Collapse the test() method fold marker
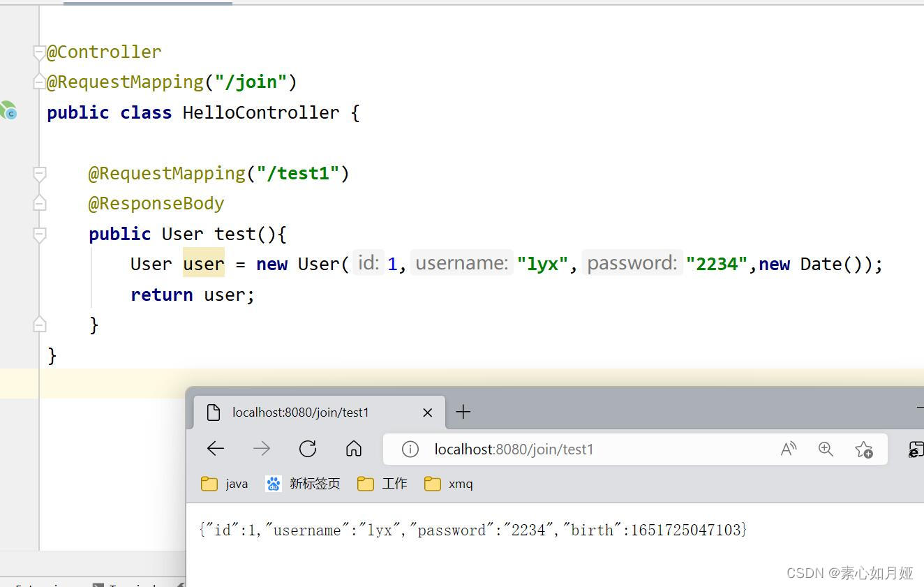Screen dimensions: 924x587 (40, 235)
